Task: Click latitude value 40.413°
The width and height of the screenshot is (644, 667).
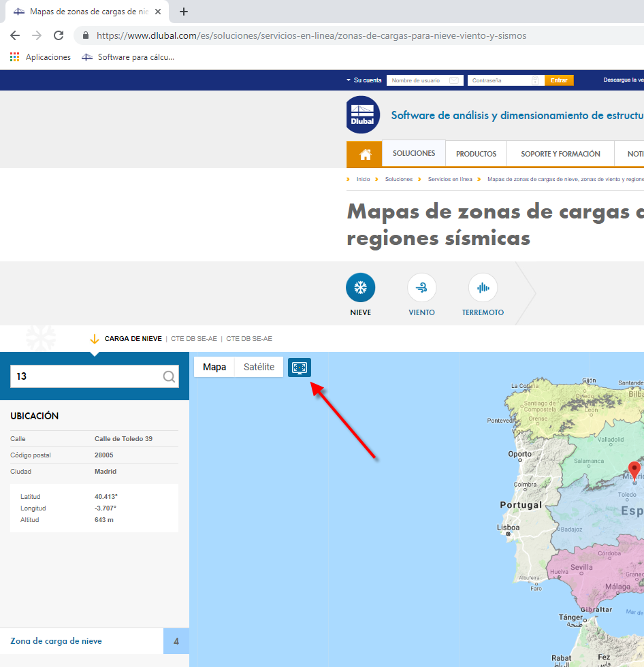Action: pyautogui.click(x=106, y=496)
